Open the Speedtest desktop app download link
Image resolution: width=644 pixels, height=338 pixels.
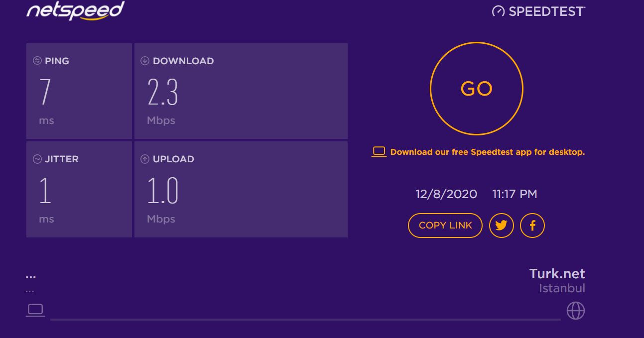[487, 152]
